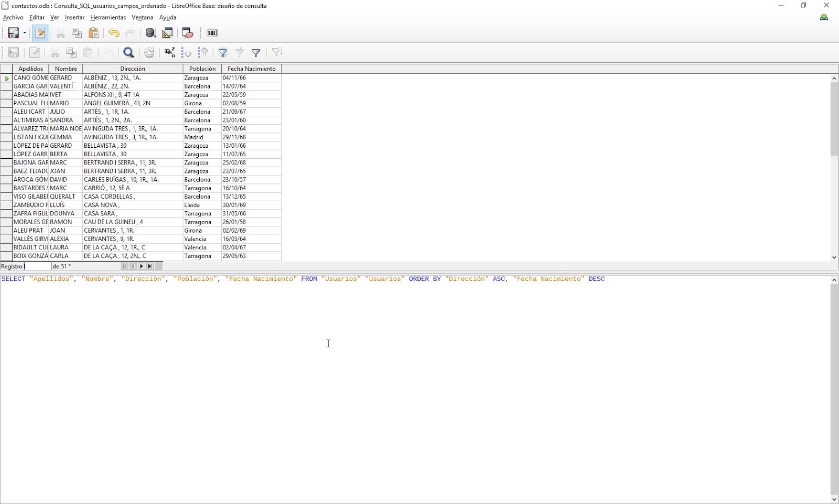Toggle SQL view mode
Viewport: 839px width, 504px height.
point(212,32)
